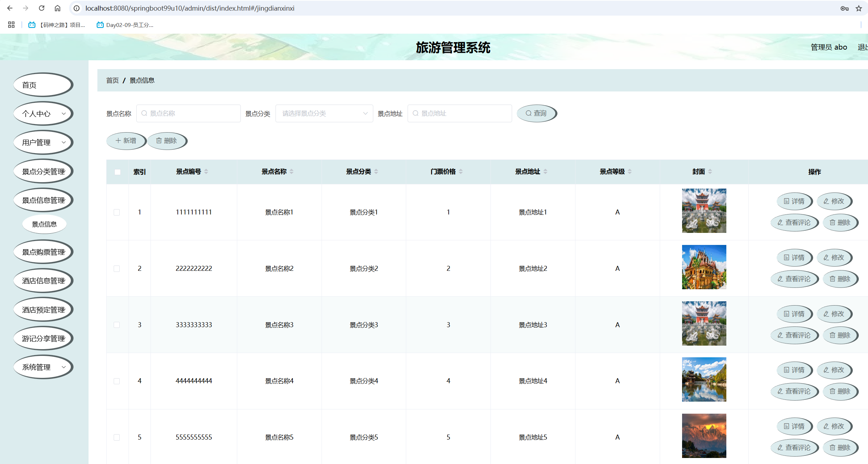868x464 pixels.
Task: Reload the page using refresh icon
Action: pos(41,8)
